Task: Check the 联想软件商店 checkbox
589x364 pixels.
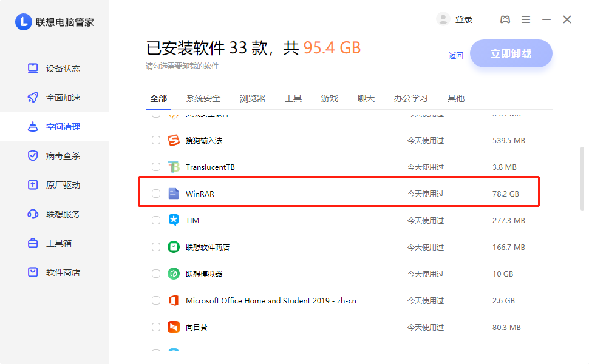Action: (x=156, y=247)
